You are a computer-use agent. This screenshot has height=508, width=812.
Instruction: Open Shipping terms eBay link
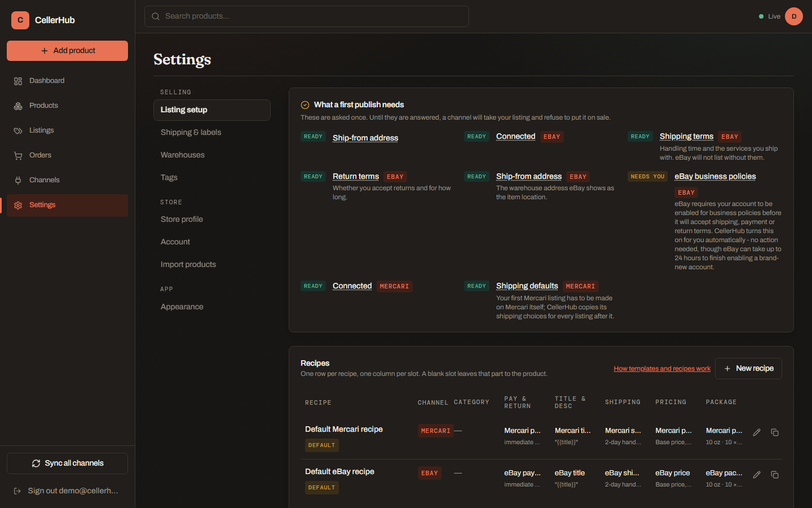pos(686,137)
